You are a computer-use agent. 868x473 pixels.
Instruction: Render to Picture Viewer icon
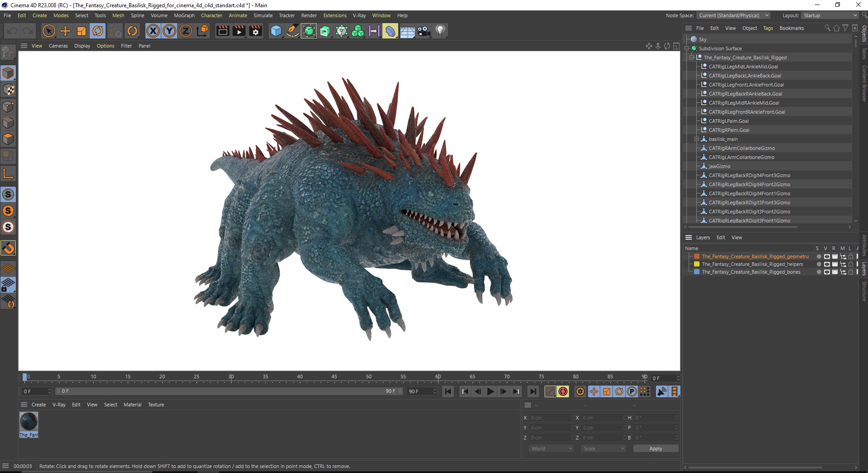tap(239, 31)
